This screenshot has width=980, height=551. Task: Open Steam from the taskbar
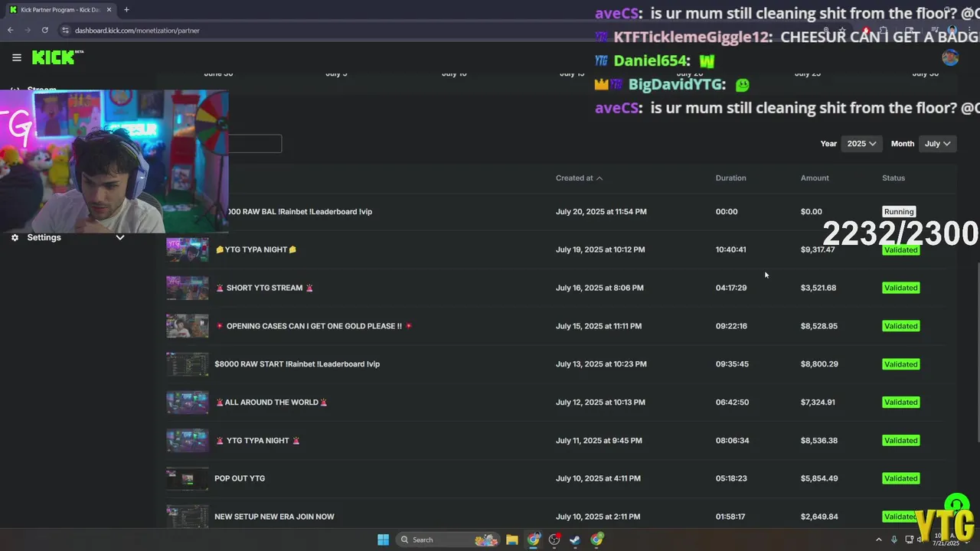pyautogui.click(x=575, y=540)
